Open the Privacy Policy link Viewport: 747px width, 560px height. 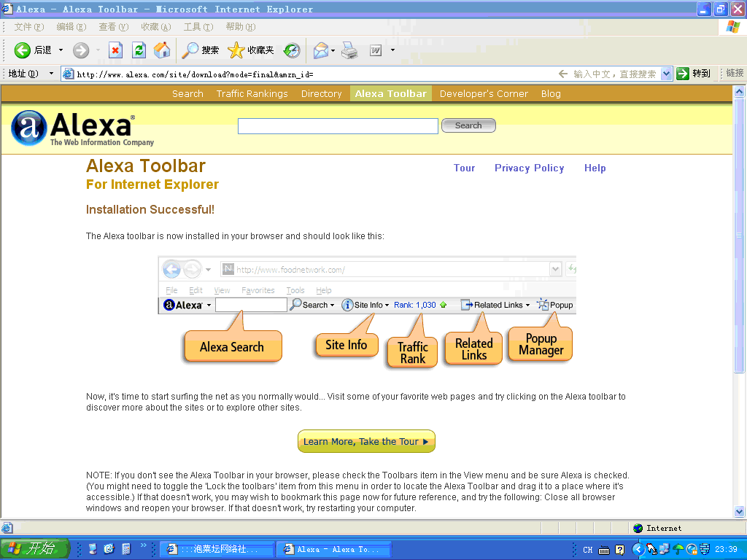coord(530,168)
